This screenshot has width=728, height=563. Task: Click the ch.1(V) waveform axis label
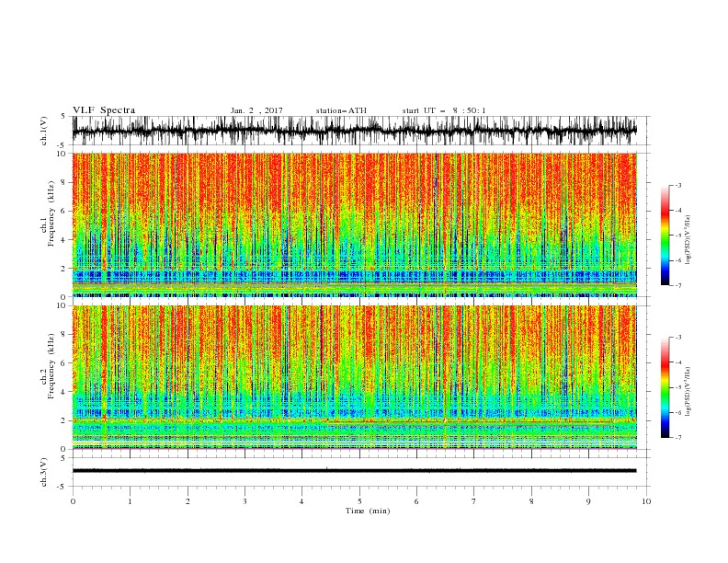pos(44,131)
